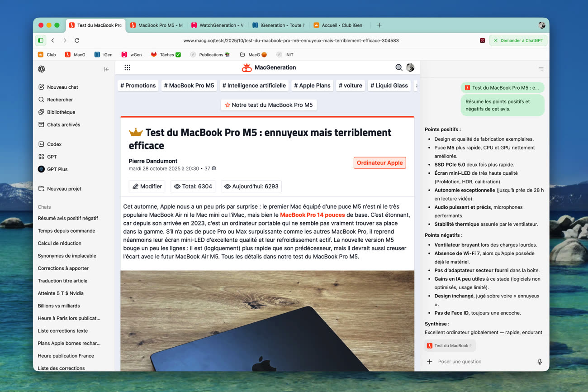This screenshot has width=588, height=392.
Task: Click the reload page icon
Action: coord(77,40)
